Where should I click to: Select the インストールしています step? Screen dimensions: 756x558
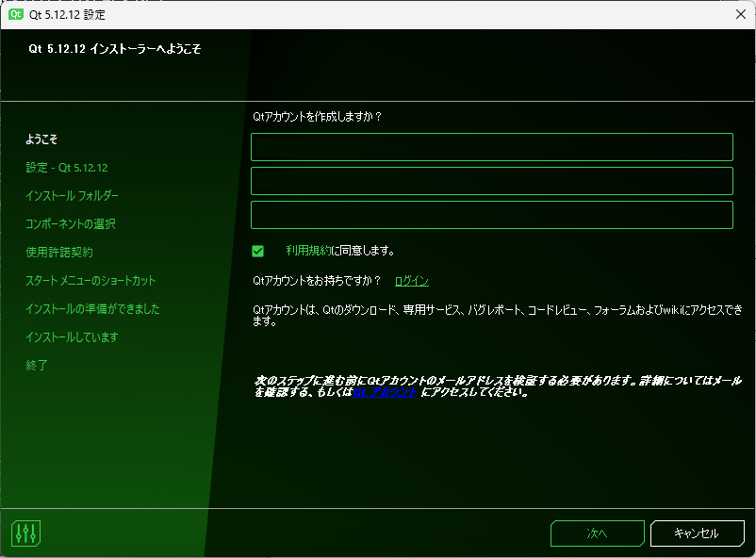click(72, 337)
